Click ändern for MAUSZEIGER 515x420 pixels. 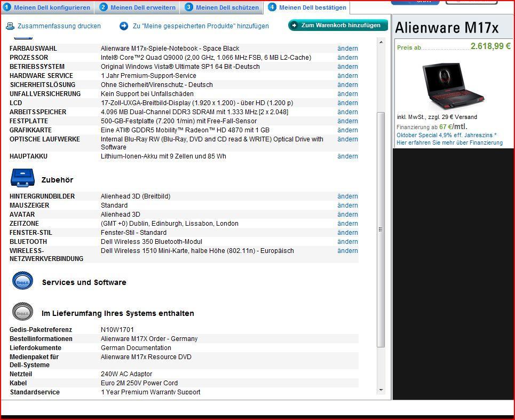(x=347, y=205)
